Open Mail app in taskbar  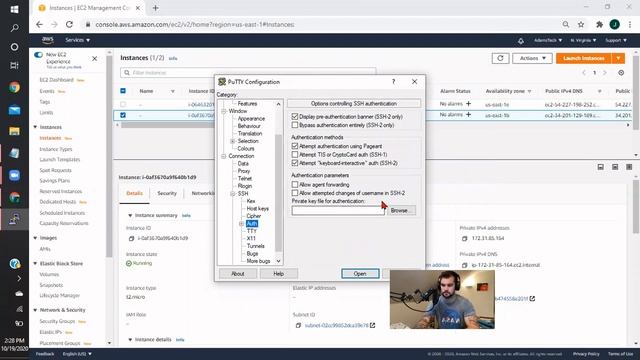point(14,110)
